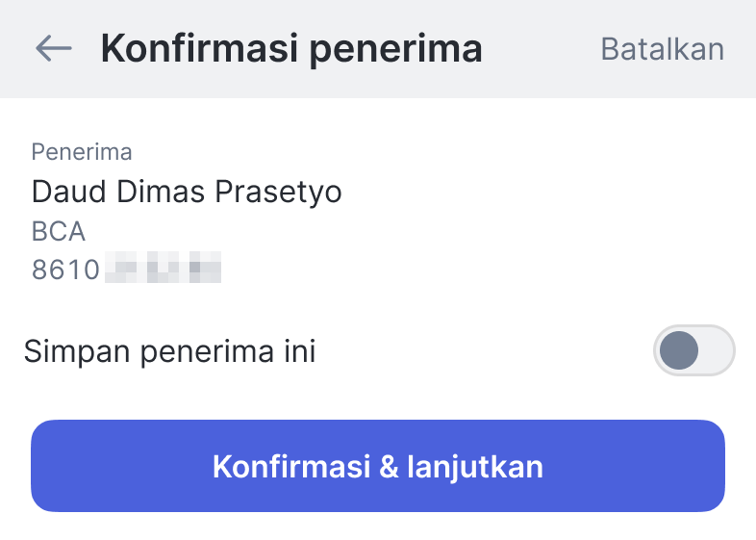Go back using the left arrow icon
756x540 pixels.
click(x=54, y=48)
